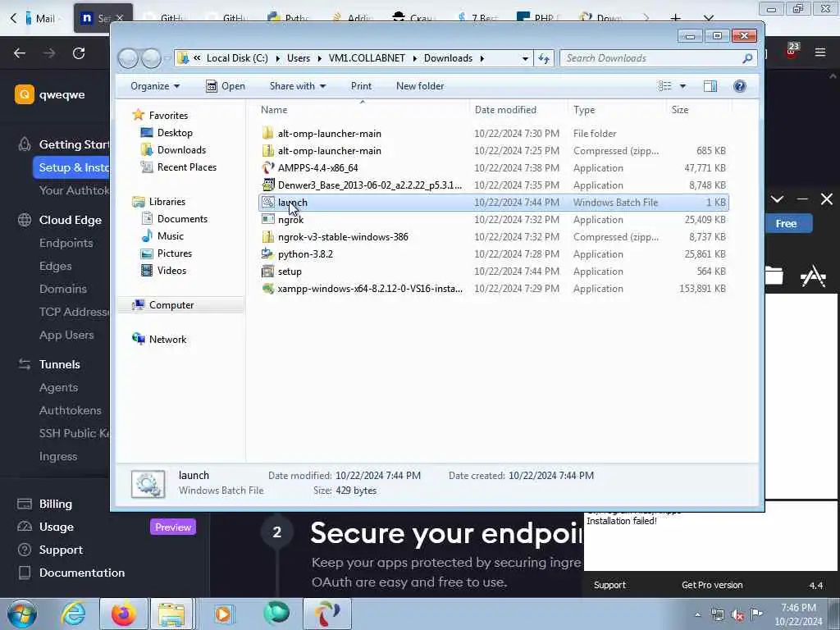Open the browser hamburger menu icon
The width and height of the screenshot is (840, 630).
tap(820, 52)
